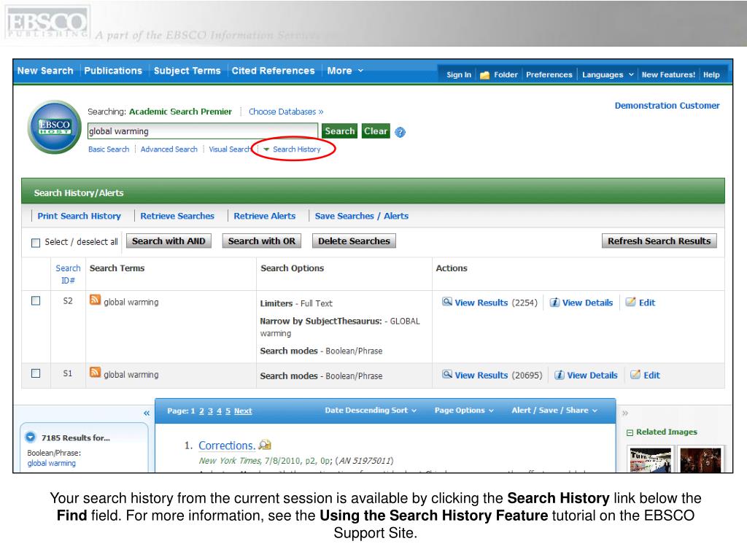Click the EBSCOhost round logo
The height and width of the screenshot is (560, 747).
pyautogui.click(x=54, y=127)
